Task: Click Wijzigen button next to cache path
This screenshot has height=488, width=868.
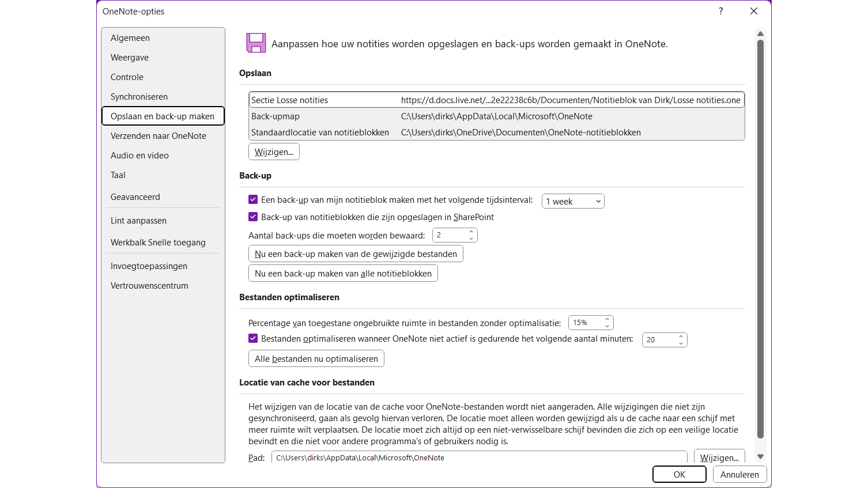Action: click(x=719, y=457)
